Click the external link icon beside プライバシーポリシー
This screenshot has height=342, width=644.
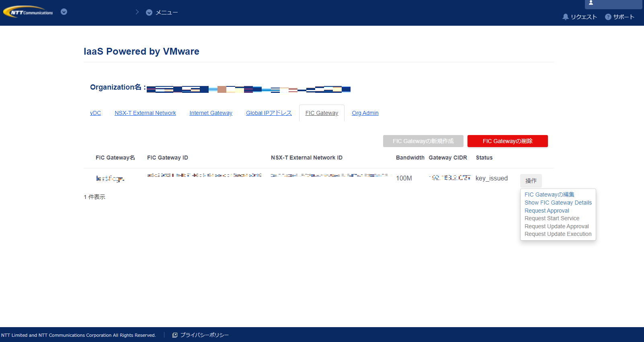coord(175,335)
